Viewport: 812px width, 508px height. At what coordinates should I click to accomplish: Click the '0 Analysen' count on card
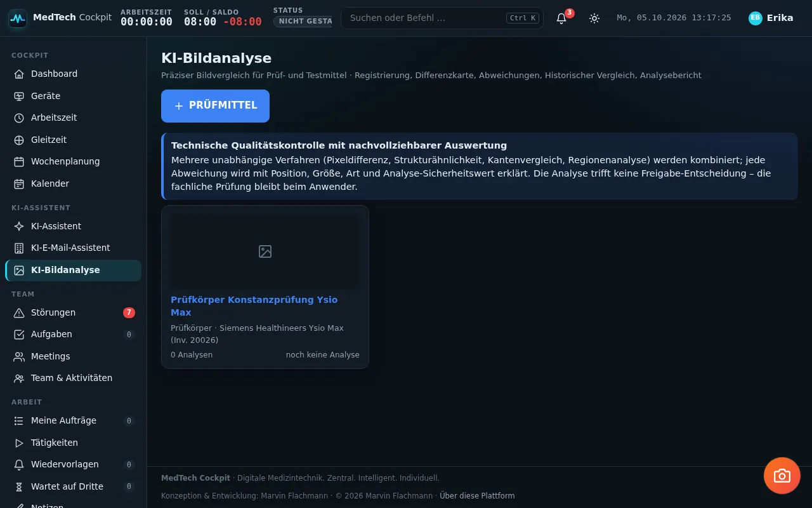(192, 355)
